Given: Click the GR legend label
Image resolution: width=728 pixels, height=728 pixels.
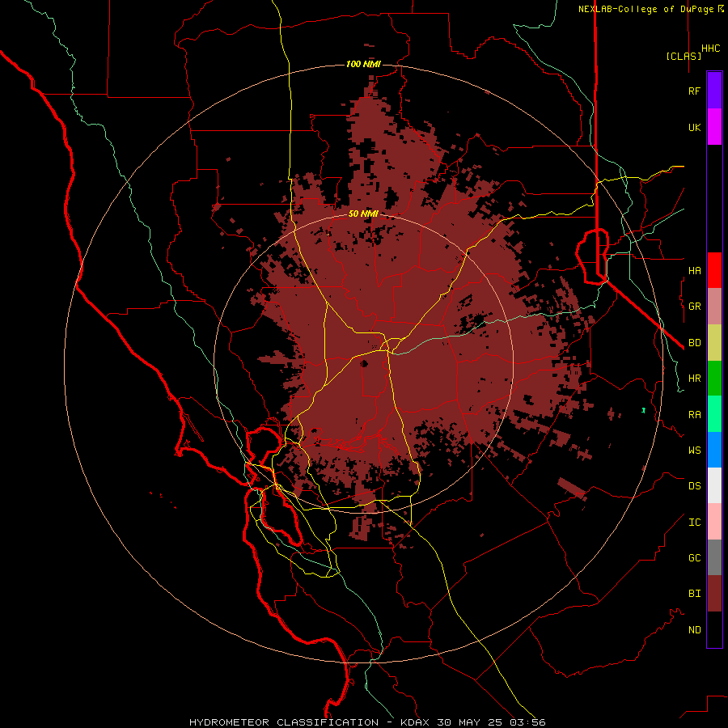Looking at the screenshot, I should coord(694,307).
